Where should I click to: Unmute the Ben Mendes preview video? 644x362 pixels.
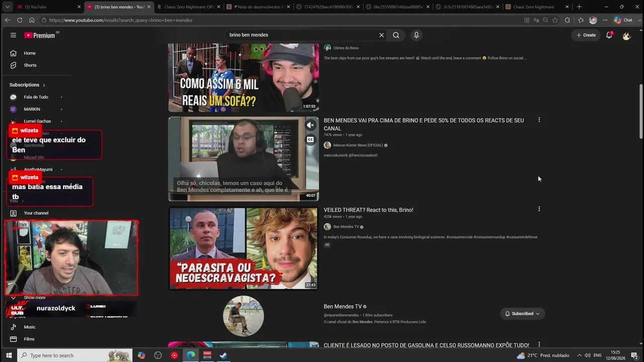pyautogui.click(x=310, y=125)
